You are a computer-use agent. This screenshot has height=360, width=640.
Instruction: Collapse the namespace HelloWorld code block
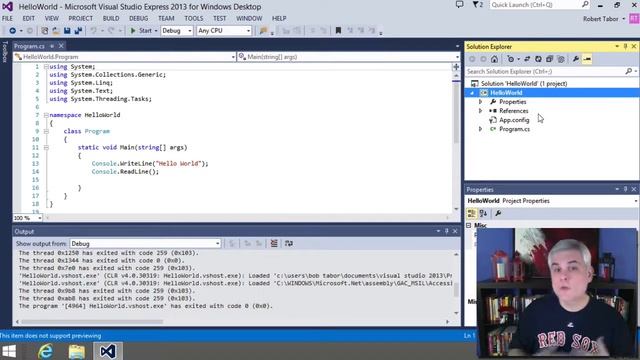click(46, 115)
